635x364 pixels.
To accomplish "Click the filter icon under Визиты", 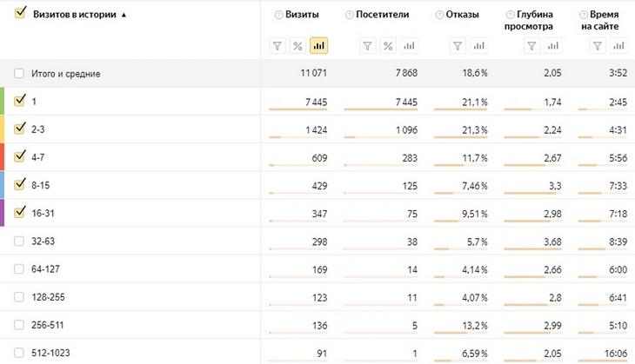I will point(278,45).
